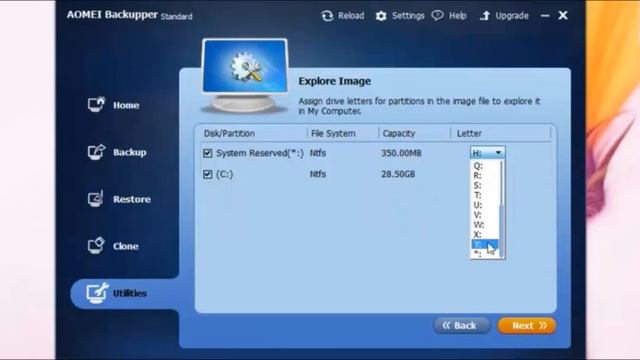Open the Restore section label
This screenshot has height=360, width=640.
click(x=132, y=199)
